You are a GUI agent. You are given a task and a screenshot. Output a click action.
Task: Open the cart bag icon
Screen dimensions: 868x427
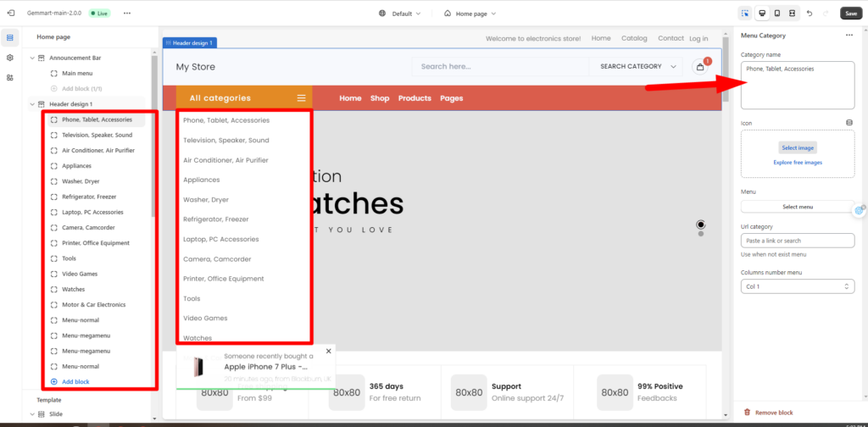tap(700, 67)
